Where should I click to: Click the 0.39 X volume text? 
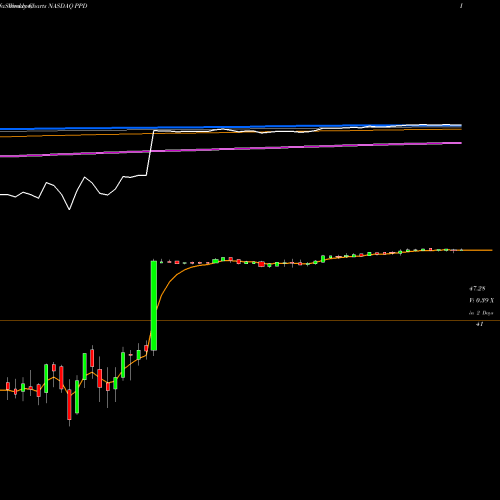click(482, 301)
